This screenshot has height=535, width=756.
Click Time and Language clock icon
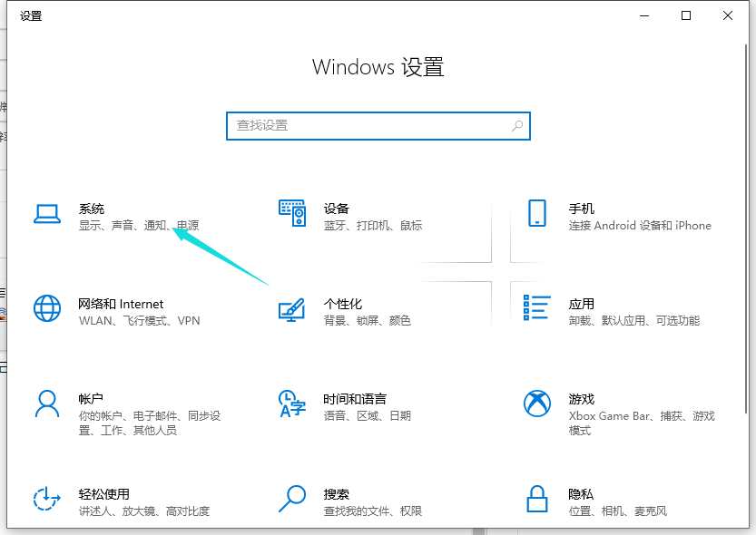291,404
